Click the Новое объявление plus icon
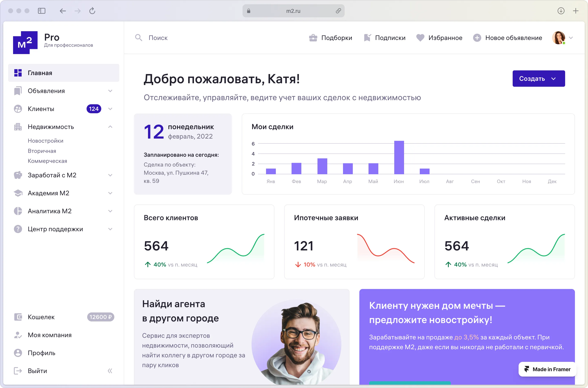This screenshot has width=588, height=388. (x=477, y=38)
